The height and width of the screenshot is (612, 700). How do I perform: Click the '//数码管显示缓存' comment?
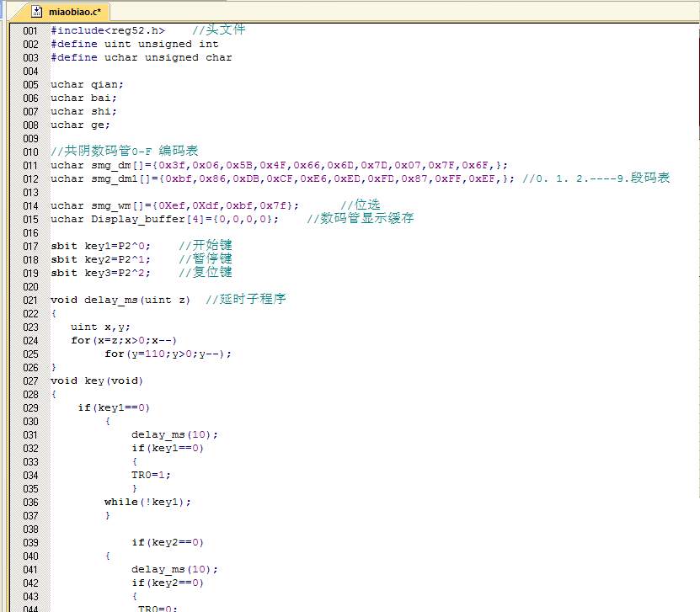pyautogui.click(x=361, y=218)
